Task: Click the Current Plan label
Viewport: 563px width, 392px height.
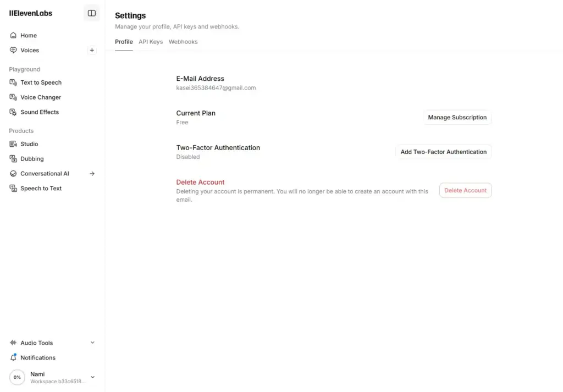Action: coord(196,113)
